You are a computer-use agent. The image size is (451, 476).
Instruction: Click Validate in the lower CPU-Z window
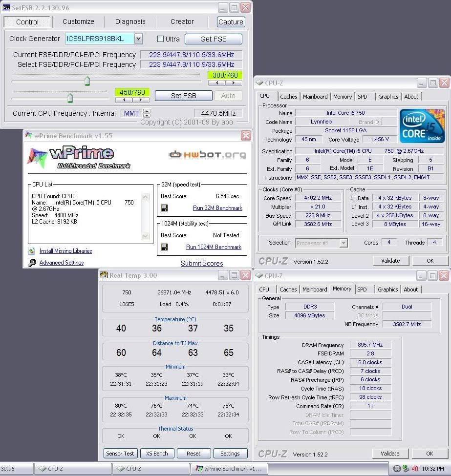click(x=390, y=454)
